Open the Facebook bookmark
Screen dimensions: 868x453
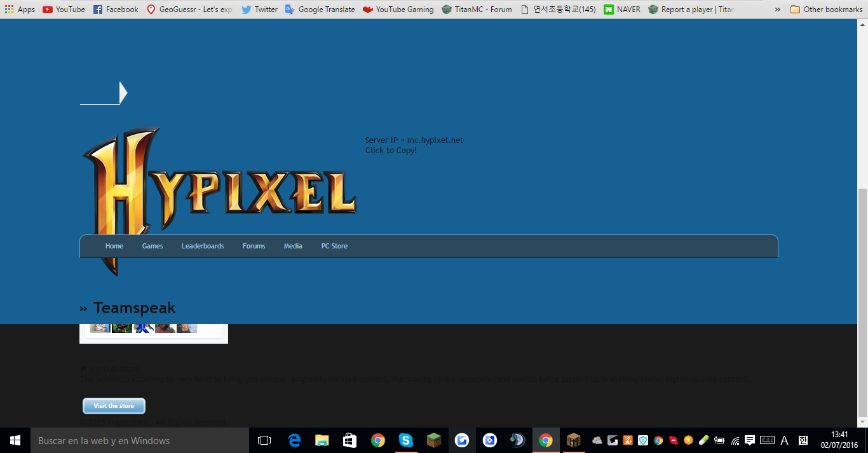(116, 10)
